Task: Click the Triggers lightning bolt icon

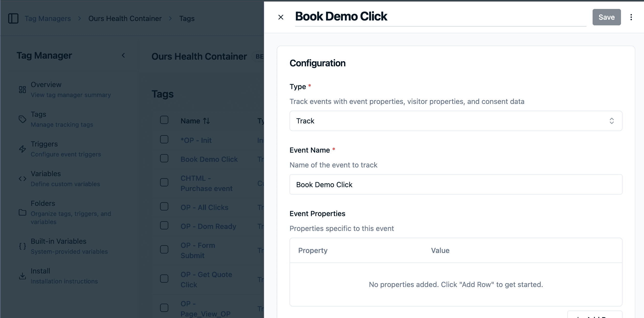Action: (x=23, y=149)
